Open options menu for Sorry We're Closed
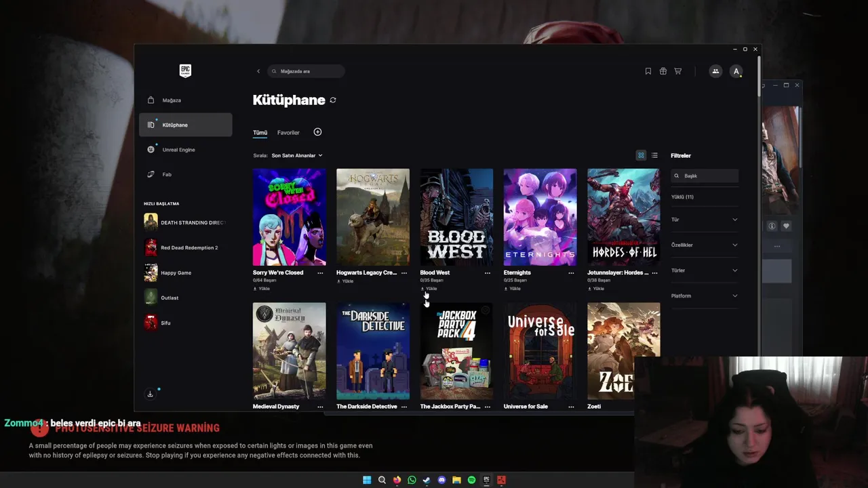The width and height of the screenshot is (868, 488). (320, 273)
